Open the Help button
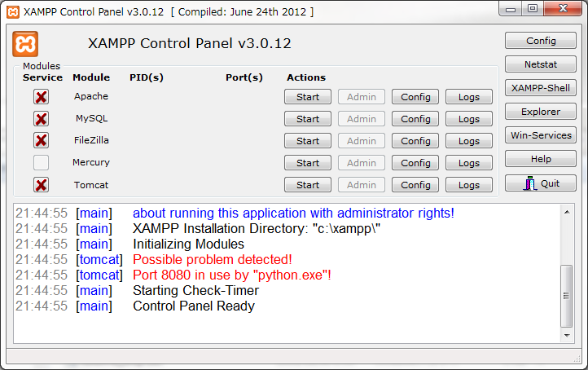The height and width of the screenshot is (370, 588). coord(541,159)
